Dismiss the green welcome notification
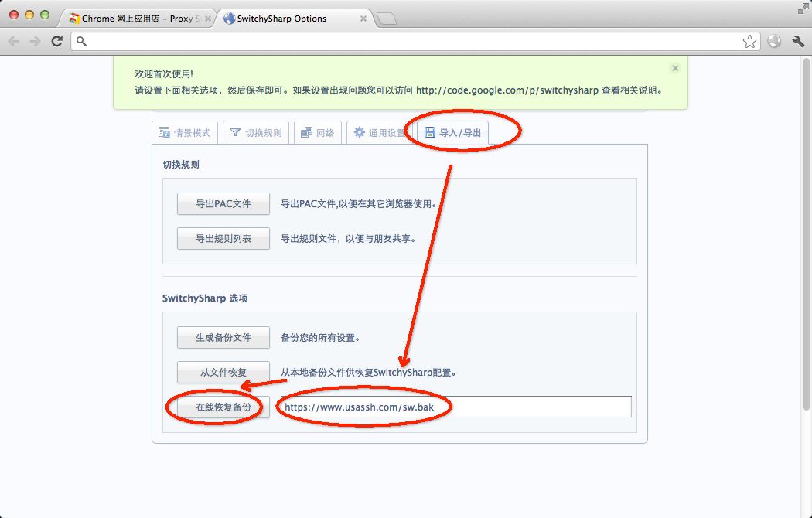This screenshot has height=518, width=812. pos(675,68)
